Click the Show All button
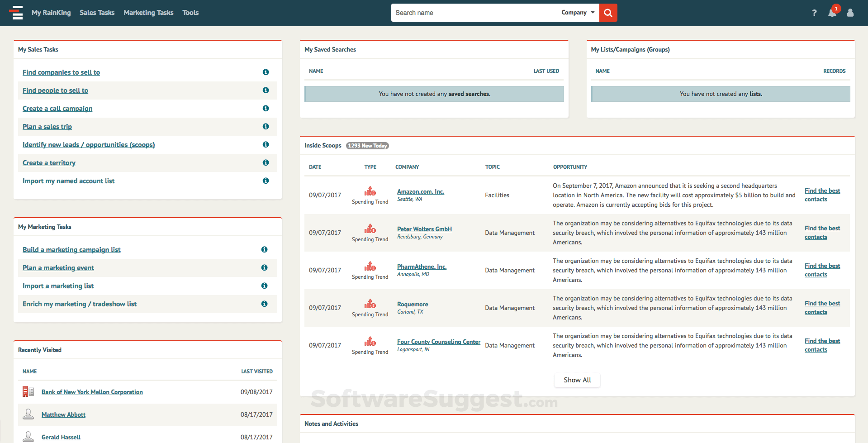The width and height of the screenshot is (868, 443). [x=577, y=380]
